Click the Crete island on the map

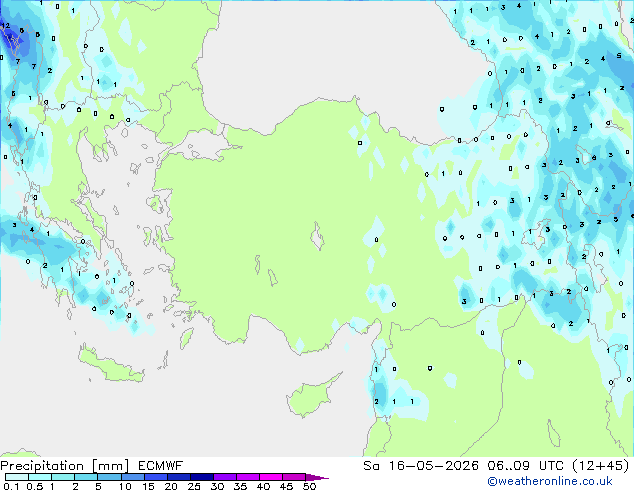point(110,366)
